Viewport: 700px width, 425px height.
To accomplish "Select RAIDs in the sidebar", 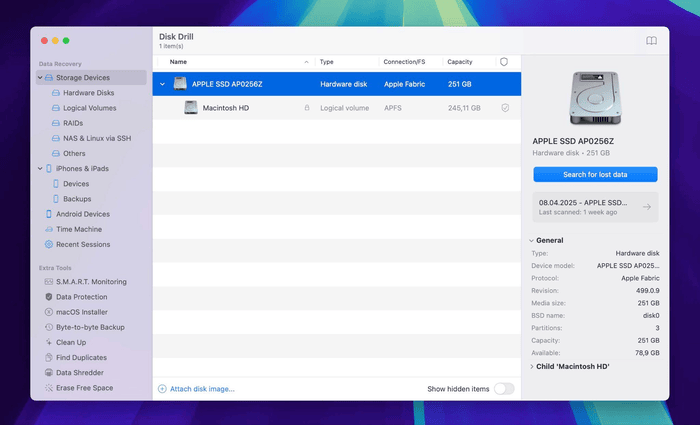I will 73,123.
